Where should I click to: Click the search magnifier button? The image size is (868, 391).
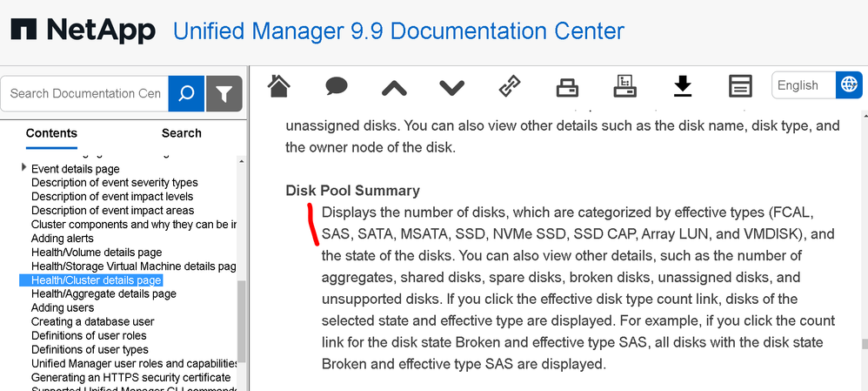click(x=185, y=93)
